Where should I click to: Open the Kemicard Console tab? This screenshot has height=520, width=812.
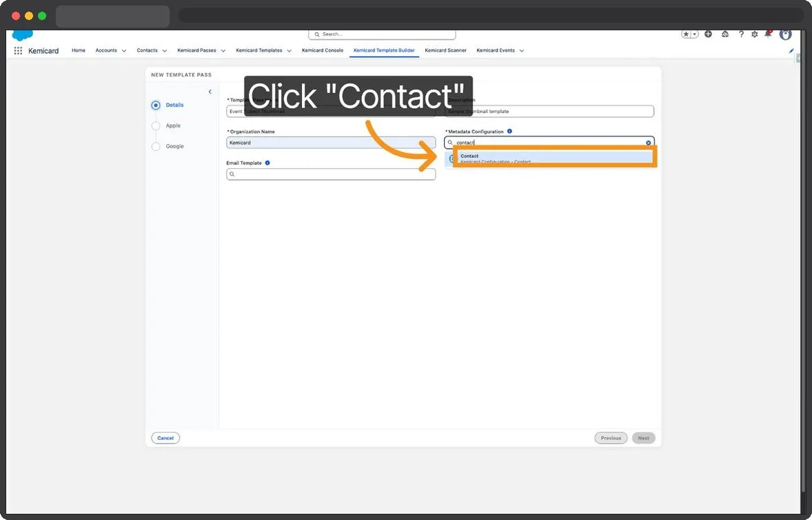[x=323, y=50]
